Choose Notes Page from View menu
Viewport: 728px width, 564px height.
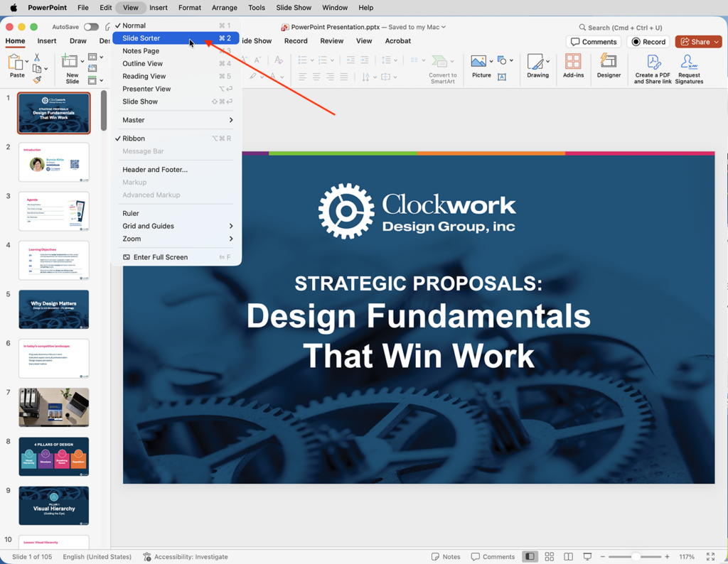click(x=176, y=50)
